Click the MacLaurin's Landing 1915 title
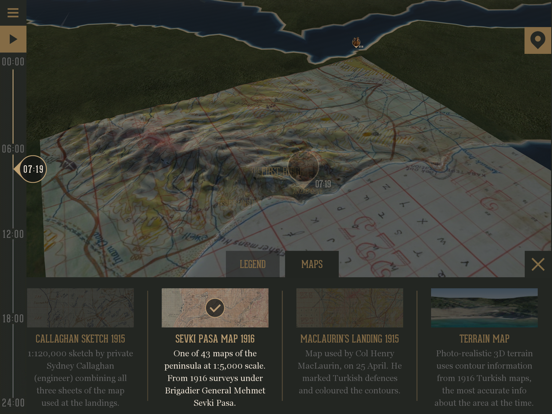The image size is (552, 414). pos(350,339)
